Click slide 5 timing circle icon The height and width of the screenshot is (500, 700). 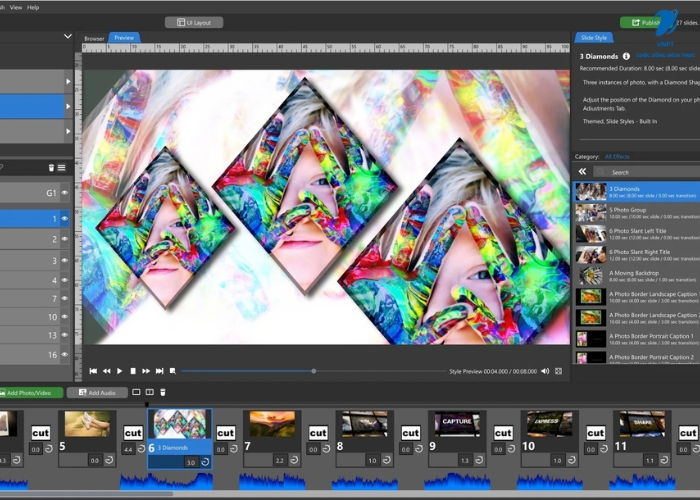click(109, 460)
